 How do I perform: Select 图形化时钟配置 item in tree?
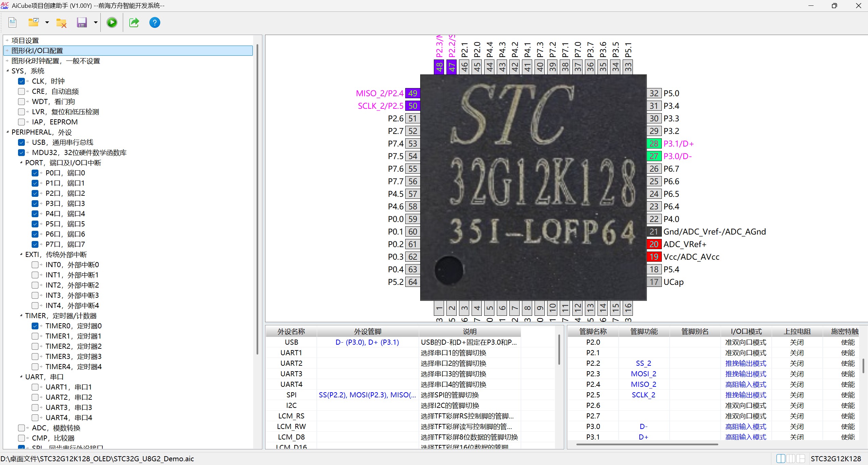pos(55,61)
